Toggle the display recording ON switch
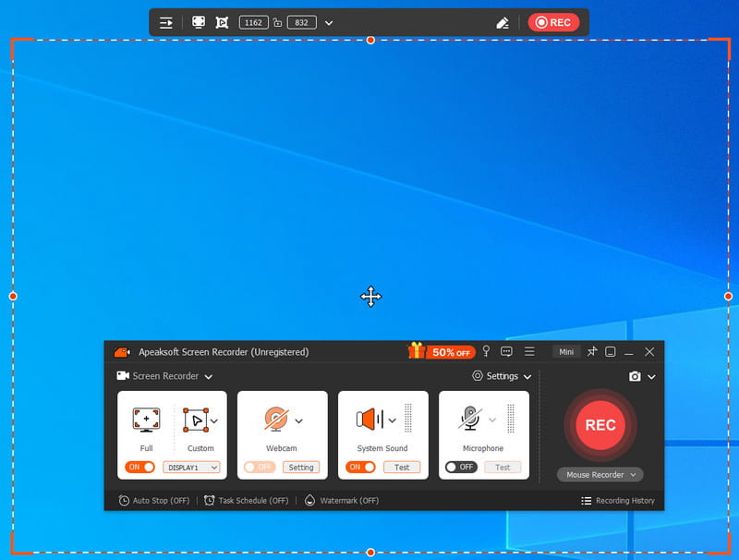Viewport: 739px width, 560px height. click(140, 468)
